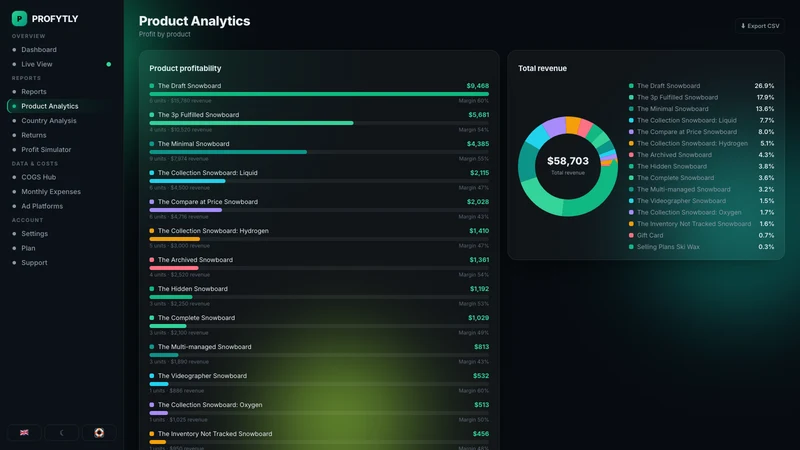The height and width of the screenshot is (450, 800).
Task: Open Support in the sidebar
Action: [62, 263]
